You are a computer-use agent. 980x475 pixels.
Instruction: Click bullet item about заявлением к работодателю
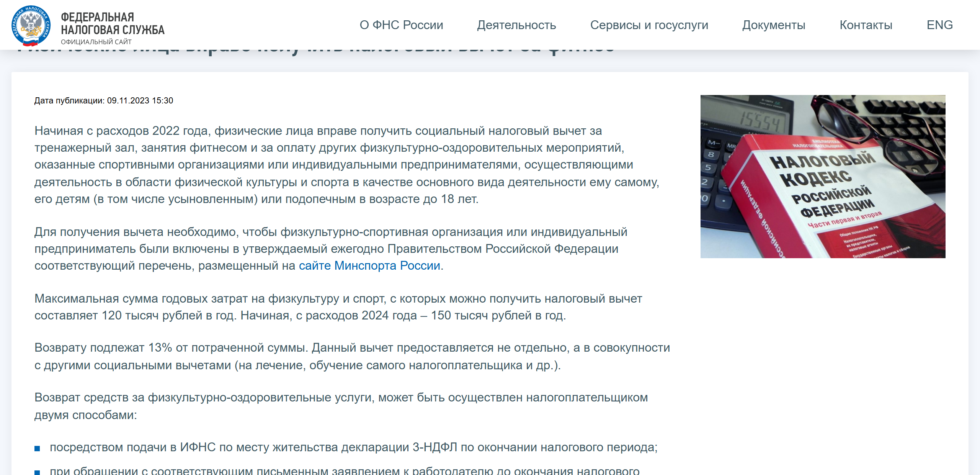tap(345, 471)
